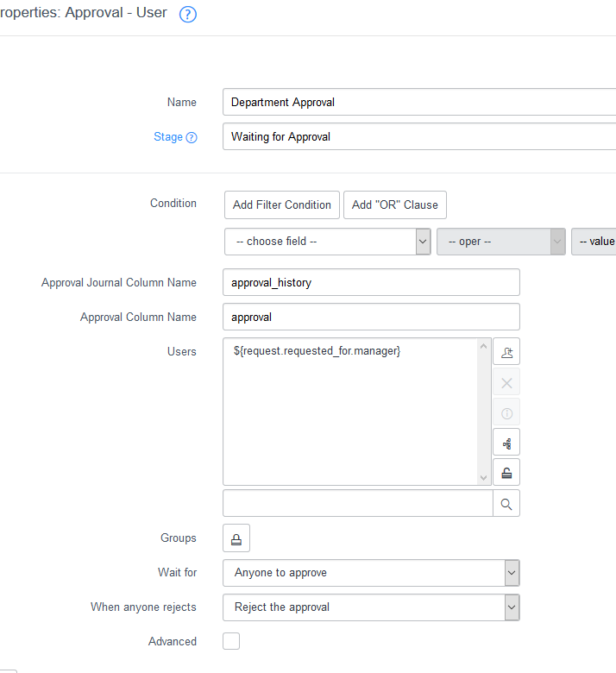Lock the Users list

click(506, 473)
